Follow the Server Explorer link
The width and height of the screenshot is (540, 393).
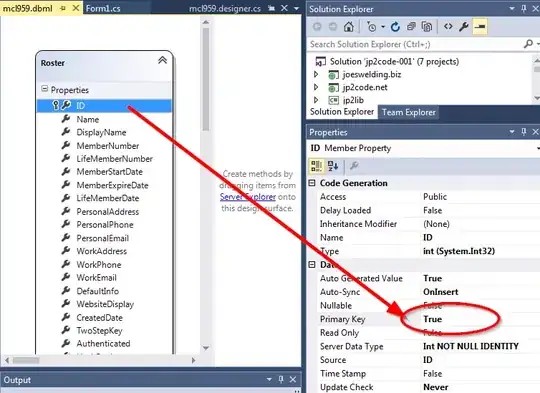248,197
